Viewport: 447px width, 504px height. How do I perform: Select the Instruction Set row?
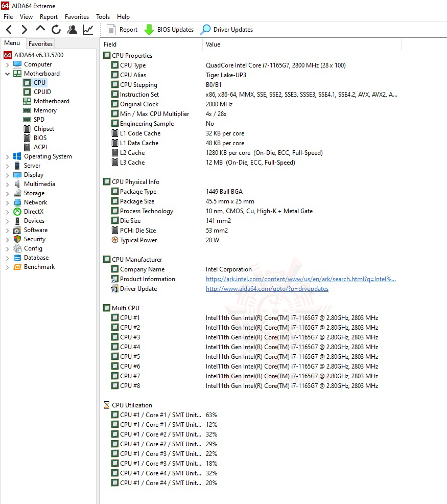click(251, 95)
